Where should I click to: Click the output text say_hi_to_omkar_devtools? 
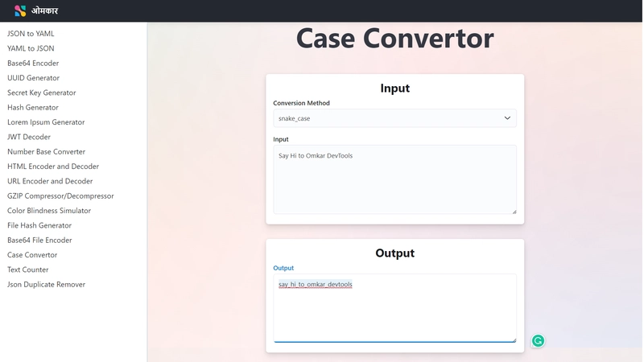click(x=316, y=285)
